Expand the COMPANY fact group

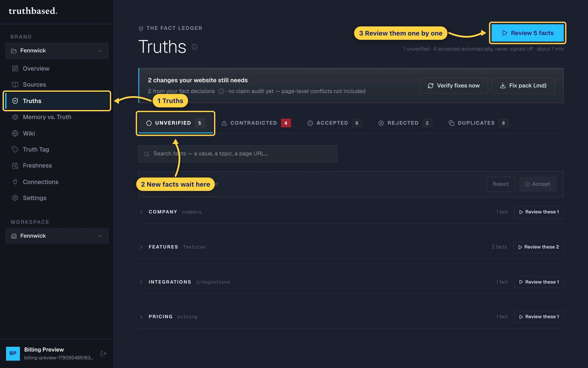point(141,212)
